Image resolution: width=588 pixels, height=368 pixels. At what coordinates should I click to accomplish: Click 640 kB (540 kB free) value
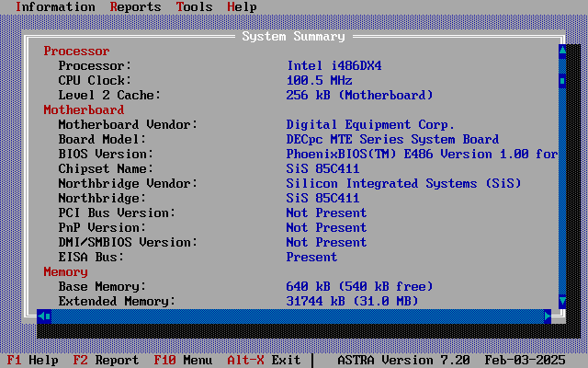359,286
